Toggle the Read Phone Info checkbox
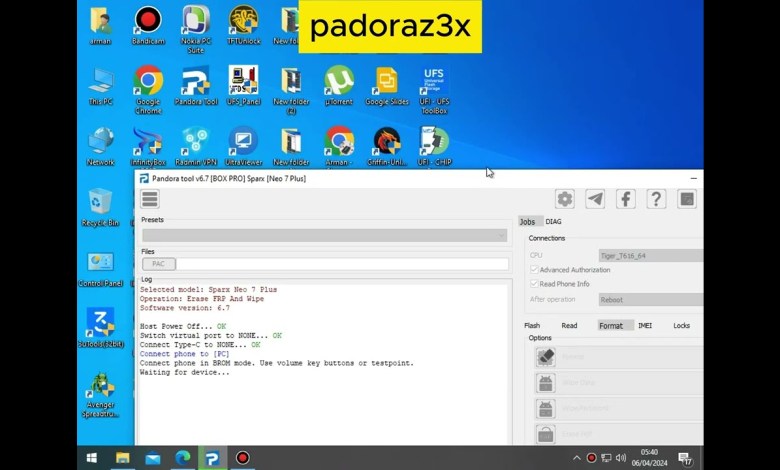The image size is (780, 470). pyautogui.click(x=534, y=284)
